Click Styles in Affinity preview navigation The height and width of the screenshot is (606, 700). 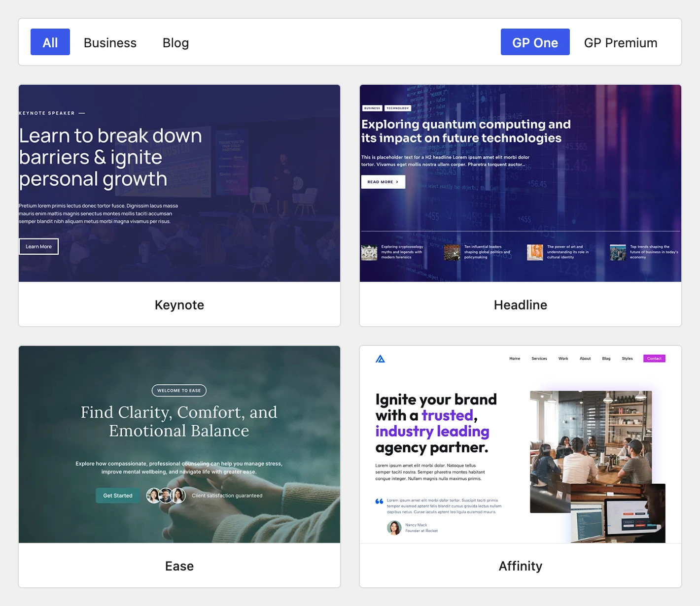click(627, 359)
